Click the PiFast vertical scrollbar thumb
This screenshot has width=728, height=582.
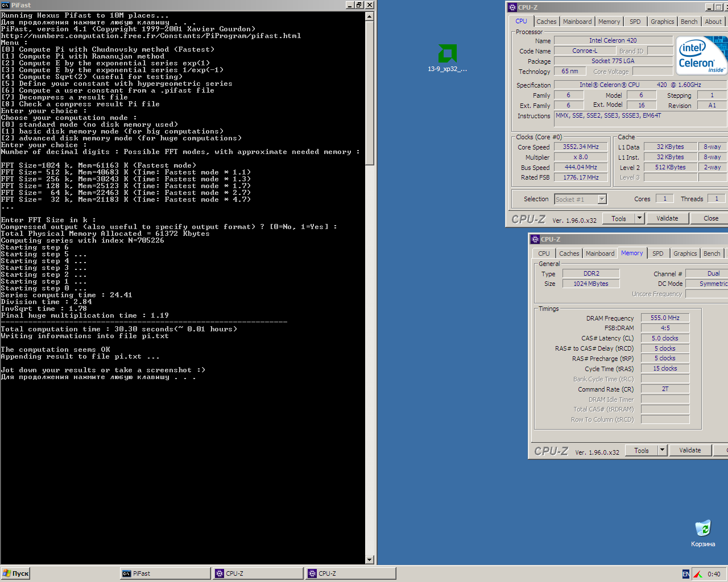[x=370, y=93]
